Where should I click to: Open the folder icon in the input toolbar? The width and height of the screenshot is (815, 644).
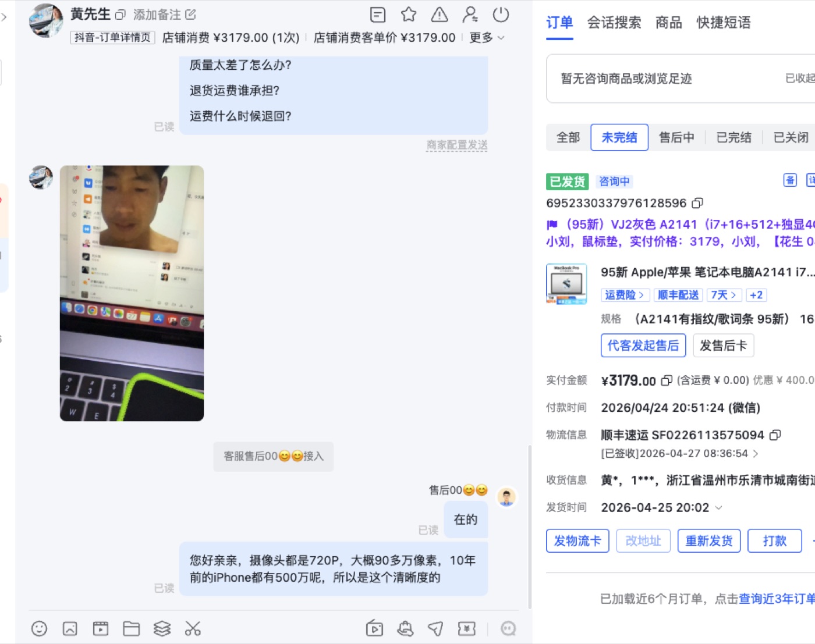[132, 628]
